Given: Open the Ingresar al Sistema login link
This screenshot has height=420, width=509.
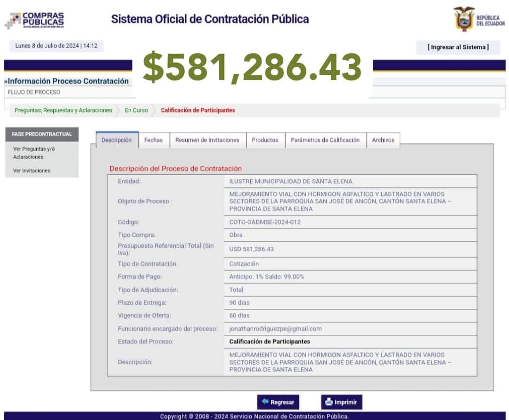Looking at the screenshot, I should point(458,47).
